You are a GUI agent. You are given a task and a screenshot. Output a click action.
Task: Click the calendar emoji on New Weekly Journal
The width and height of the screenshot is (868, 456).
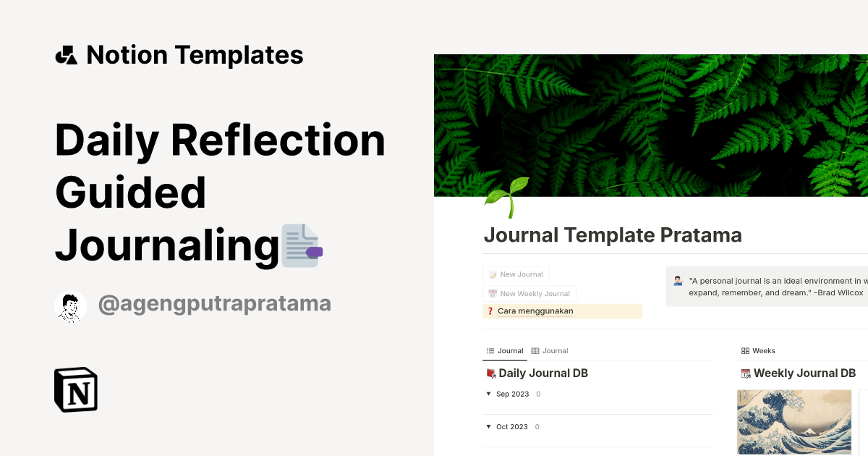[491, 294]
